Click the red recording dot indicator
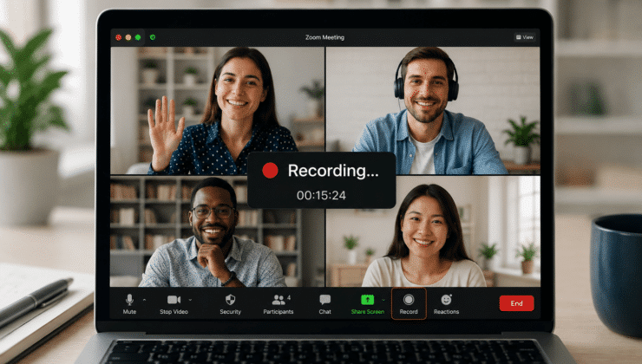Screen dimensions: 642x364 pyautogui.click(x=270, y=170)
